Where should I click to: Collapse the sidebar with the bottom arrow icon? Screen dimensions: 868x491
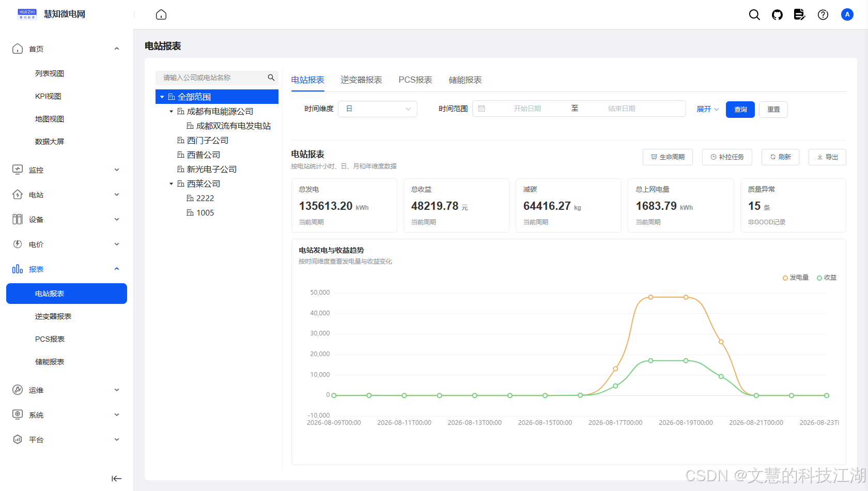coord(117,479)
